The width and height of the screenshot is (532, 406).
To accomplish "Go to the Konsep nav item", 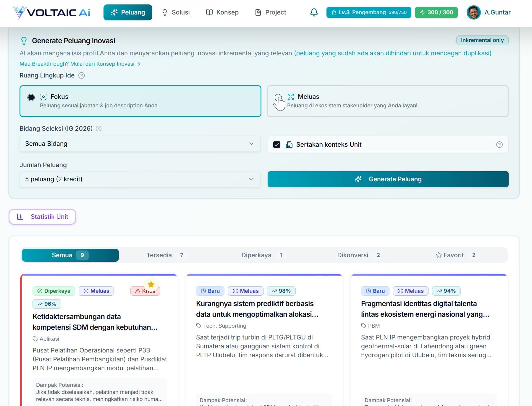I will coord(222,12).
